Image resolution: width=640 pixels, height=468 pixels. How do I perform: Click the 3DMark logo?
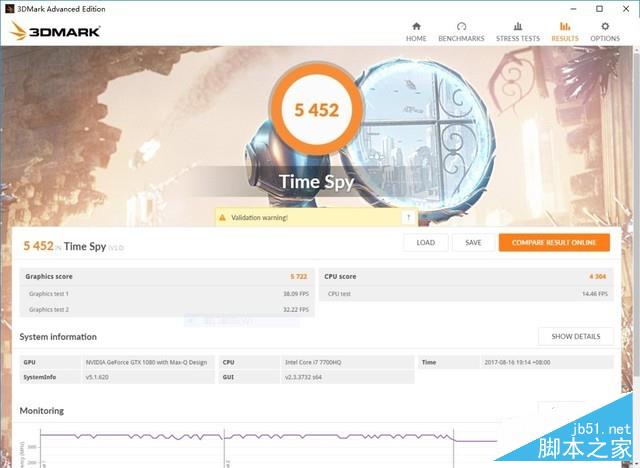pyautogui.click(x=55, y=31)
